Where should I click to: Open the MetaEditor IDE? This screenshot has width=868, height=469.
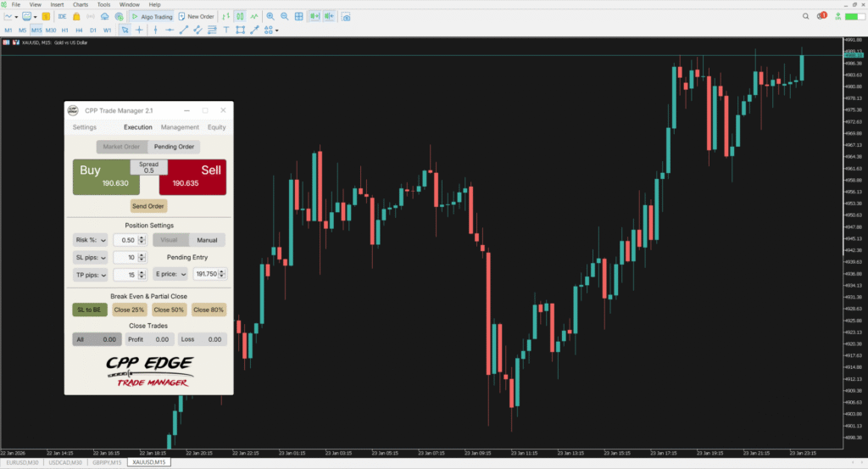coord(62,17)
